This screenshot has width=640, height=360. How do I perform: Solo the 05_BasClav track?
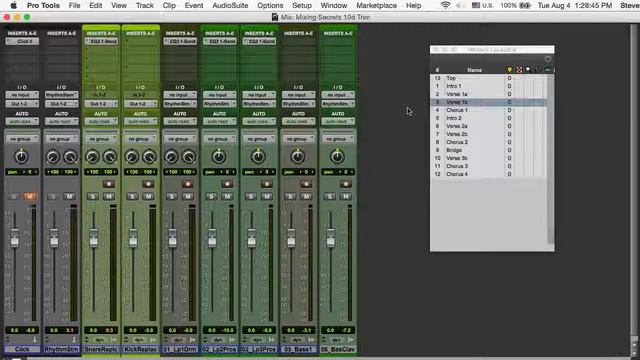[x=330, y=197]
